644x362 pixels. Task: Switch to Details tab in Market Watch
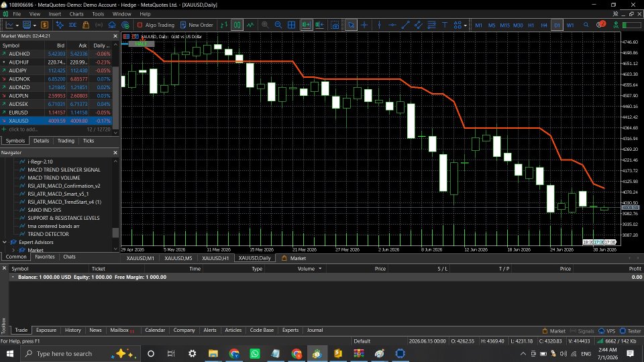pos(41,141)
